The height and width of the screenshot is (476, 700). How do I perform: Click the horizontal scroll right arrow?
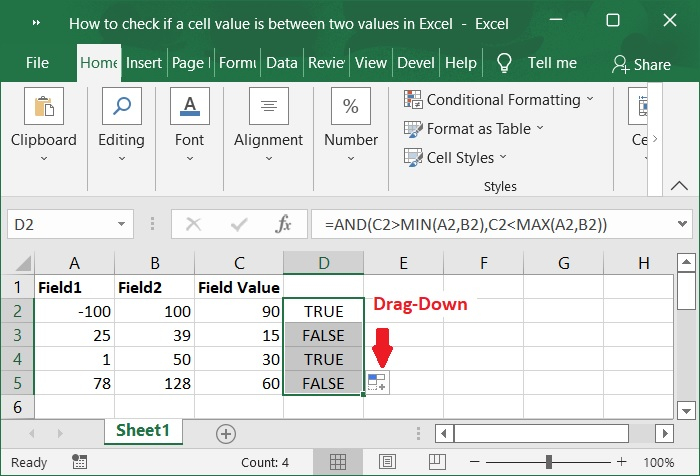[665, 434]
